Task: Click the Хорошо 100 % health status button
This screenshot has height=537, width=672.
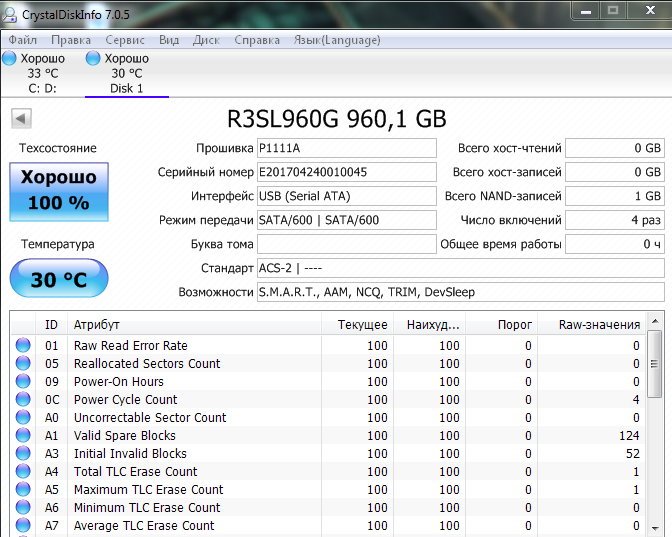Action: [x=59, y=192]
